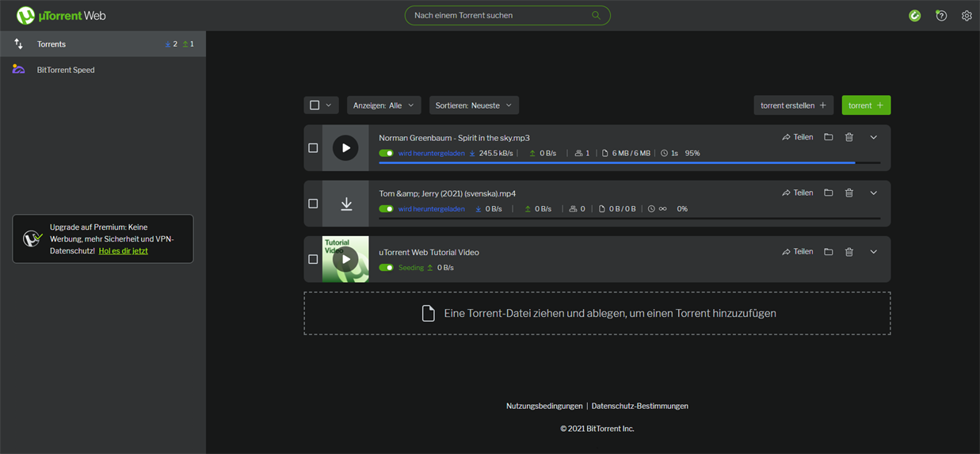Play Norman Greenbaum Spirit in the sky.mp3
980x454 pixels.
tap(345, 148)
